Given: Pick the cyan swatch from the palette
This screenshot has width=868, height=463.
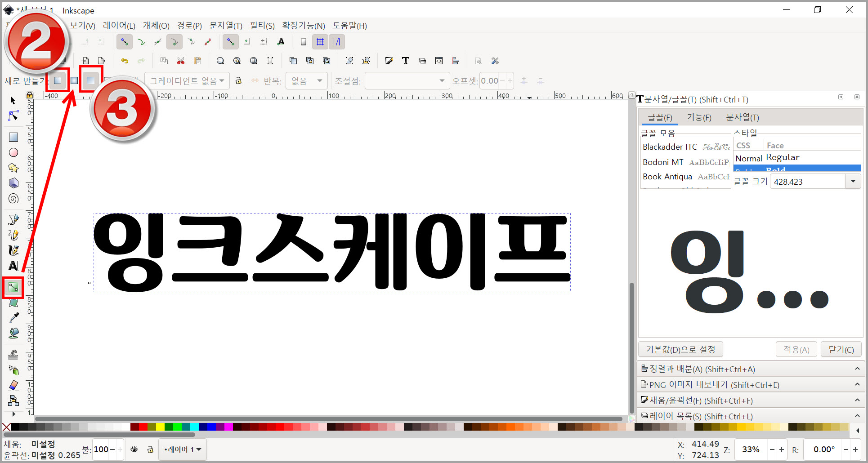Looking at the screenshot, I should [x=194, y=427].
